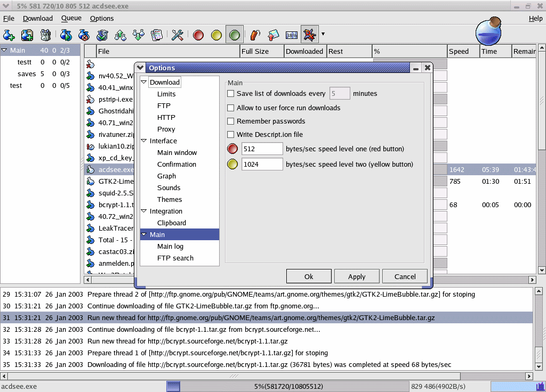Open the Queue menu
The width and height of the screenshot is (546, 392).
[x=71, y=18]
